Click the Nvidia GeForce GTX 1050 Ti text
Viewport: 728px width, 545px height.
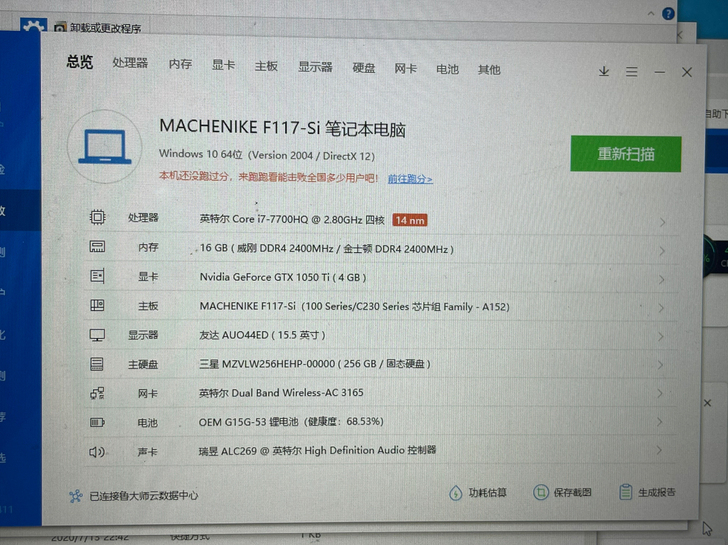283,277
